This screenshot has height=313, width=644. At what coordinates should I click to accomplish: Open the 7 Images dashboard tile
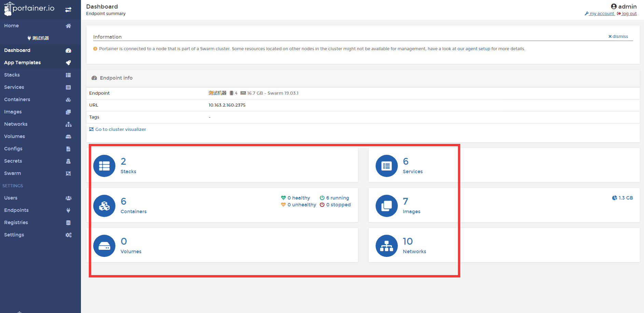pos(504,205)
